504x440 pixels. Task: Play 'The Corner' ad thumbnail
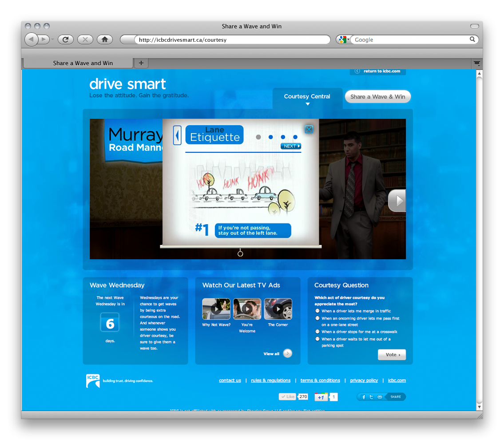coord(278,309)
